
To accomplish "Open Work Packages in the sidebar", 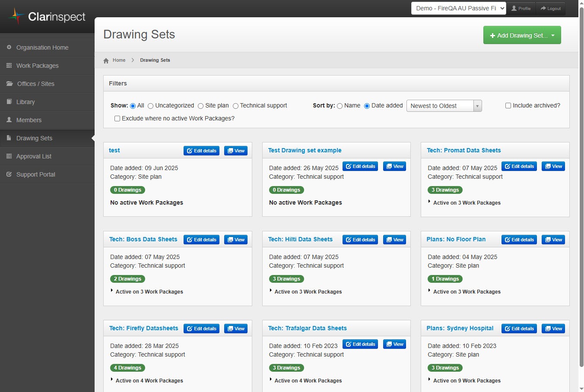I will point(38,66).
